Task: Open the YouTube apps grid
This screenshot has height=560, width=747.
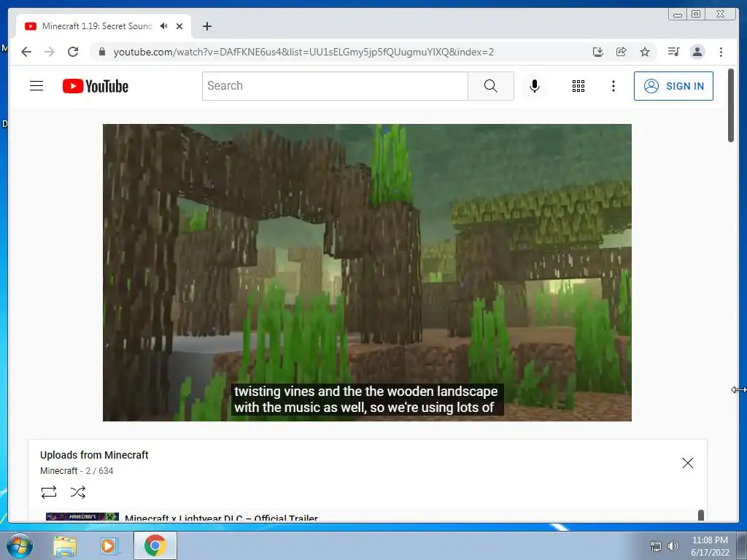Action: click(578, 86)
